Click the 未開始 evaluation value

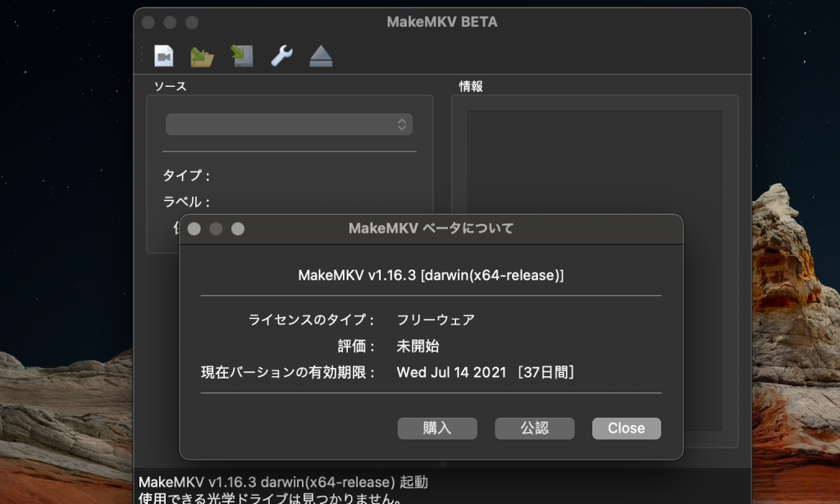click(418, 346)
